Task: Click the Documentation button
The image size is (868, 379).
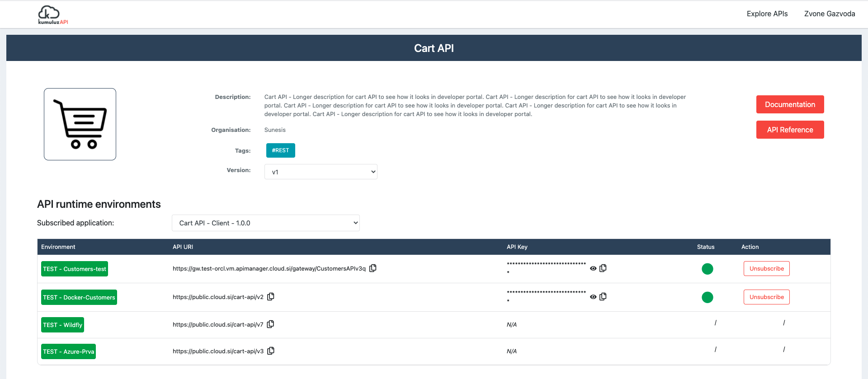Action: click(790, 104)
